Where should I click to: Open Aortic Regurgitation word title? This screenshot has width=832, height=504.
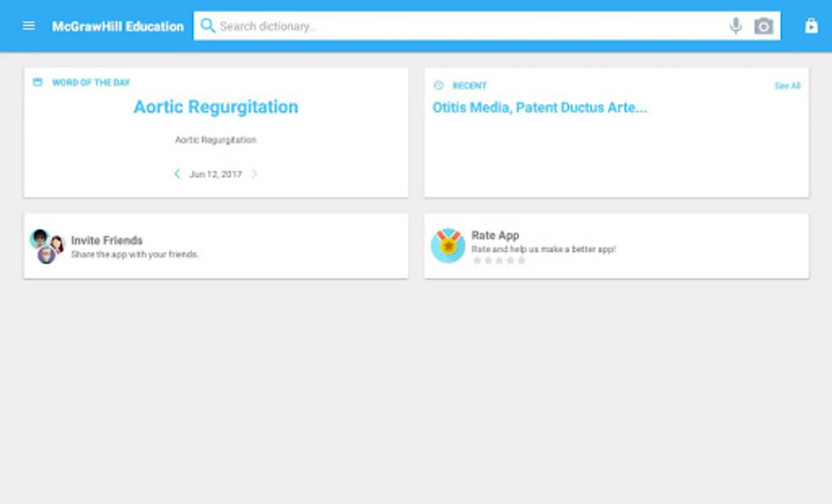216,107
